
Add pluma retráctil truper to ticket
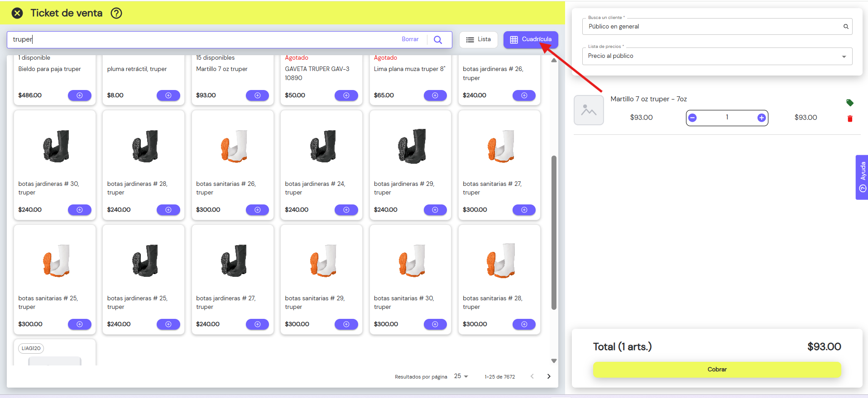coord(168,95)
